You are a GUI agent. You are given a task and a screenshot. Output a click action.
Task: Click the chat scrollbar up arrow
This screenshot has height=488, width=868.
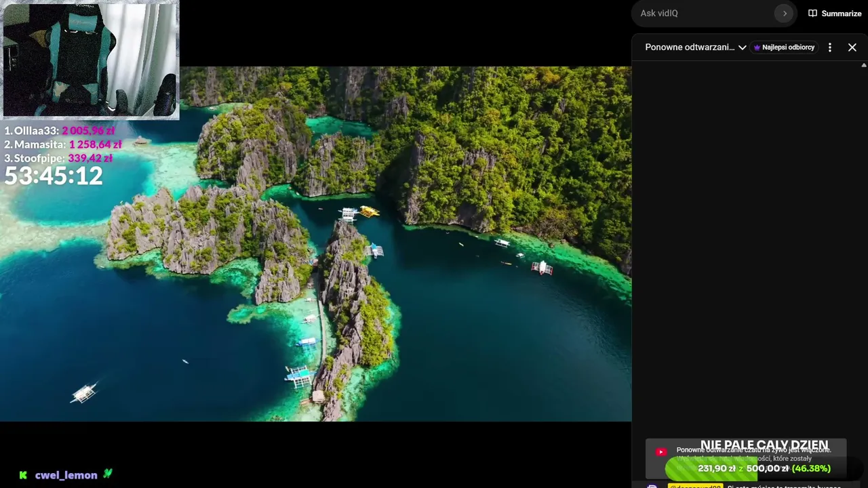pos(864,65)
